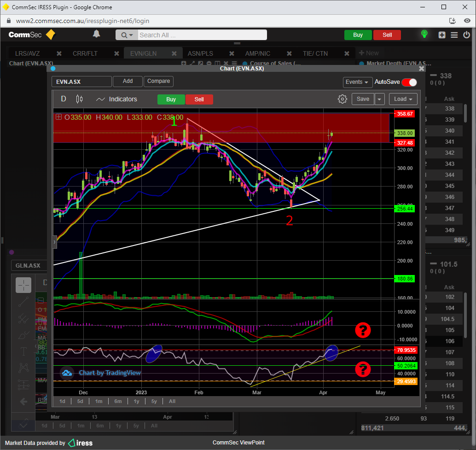This screenshot has height=450, width=476.
Task: Expand the OHLC legend plus box
Action: tap(58, 117)
